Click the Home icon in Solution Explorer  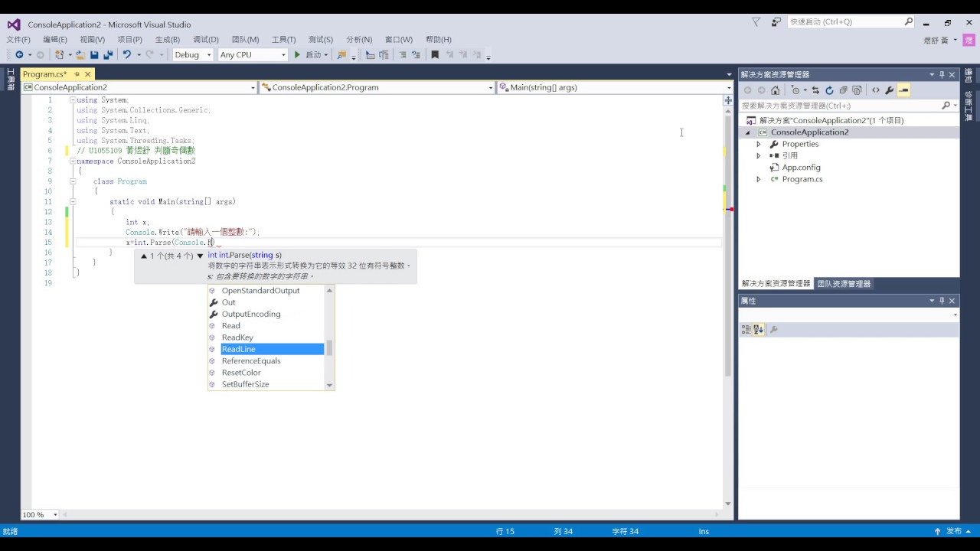[x=776, y=90]
